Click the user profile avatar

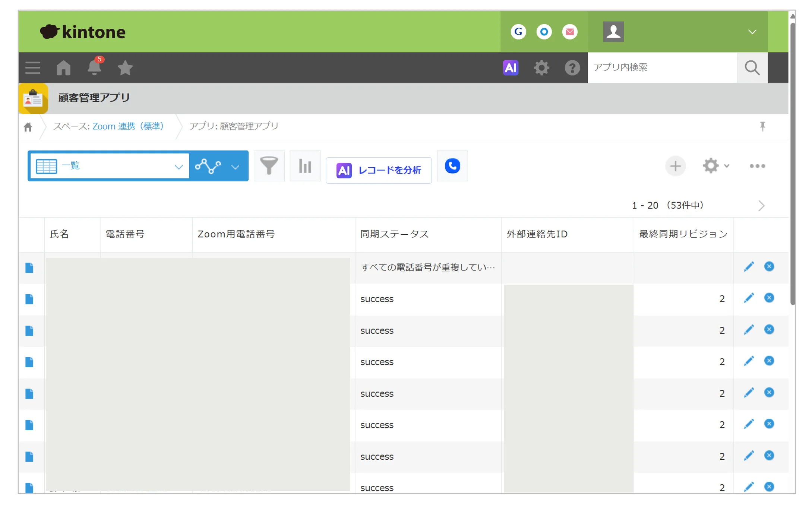(x=613, y=32)
